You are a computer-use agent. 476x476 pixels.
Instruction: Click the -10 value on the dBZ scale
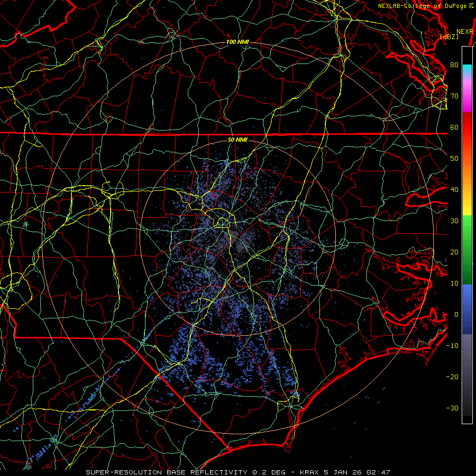(x=452, y=346)
